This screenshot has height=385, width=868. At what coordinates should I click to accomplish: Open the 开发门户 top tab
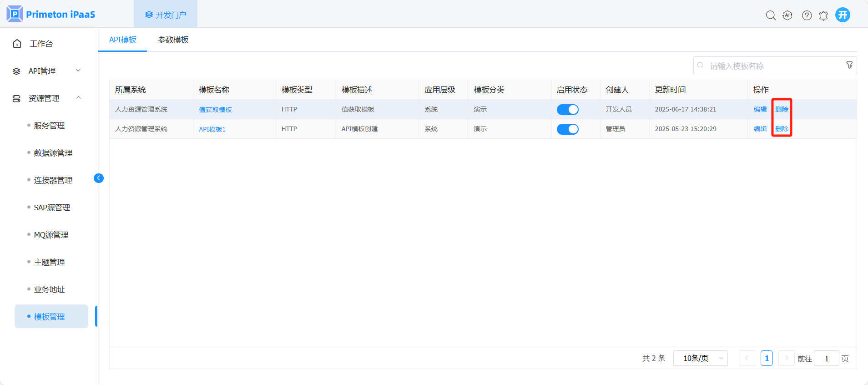[166, 15]
